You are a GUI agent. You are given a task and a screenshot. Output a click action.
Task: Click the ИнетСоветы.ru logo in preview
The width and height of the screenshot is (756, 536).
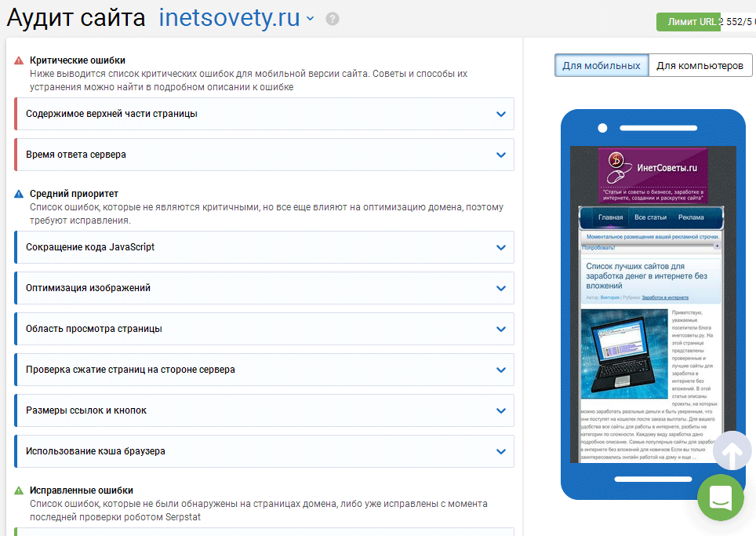[652, 167]
